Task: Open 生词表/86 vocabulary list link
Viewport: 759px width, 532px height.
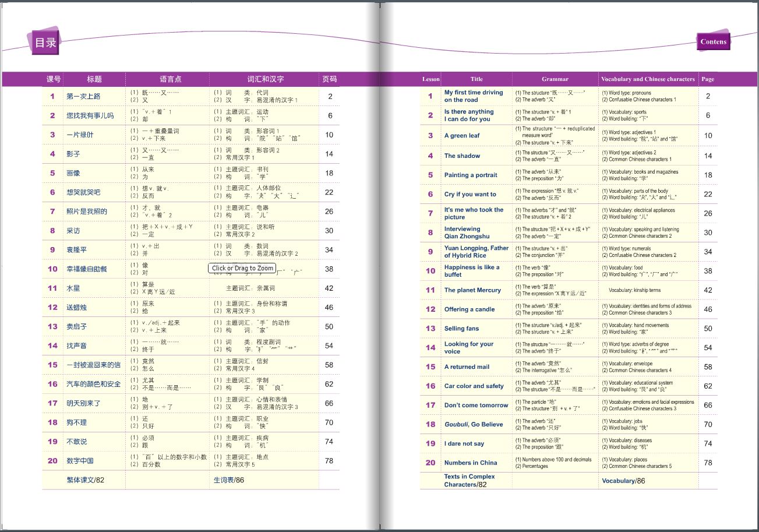Action: tap(228, 480)
